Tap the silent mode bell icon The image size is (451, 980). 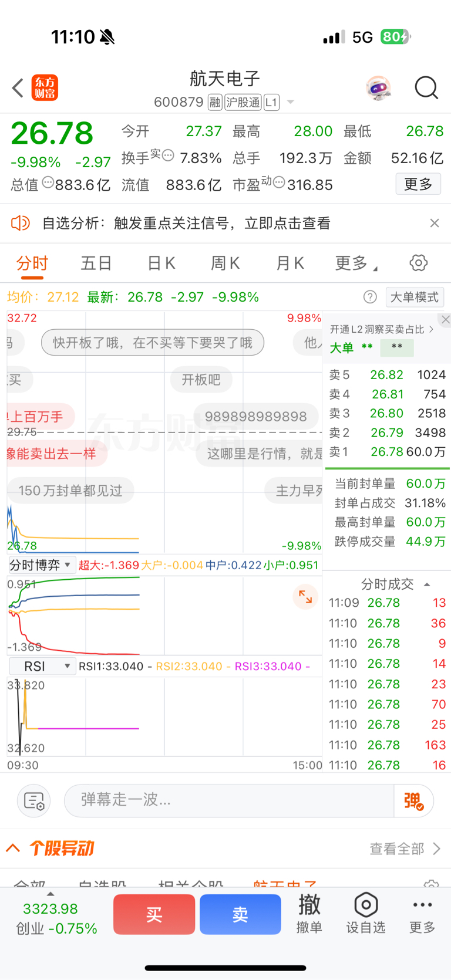pyautogui.click(x=107, y=38)
